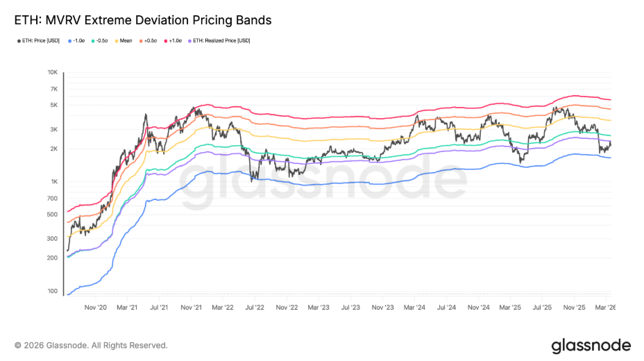
Task: Click the blue -1.0σ legend marker
Action: [x=70, y=41]
